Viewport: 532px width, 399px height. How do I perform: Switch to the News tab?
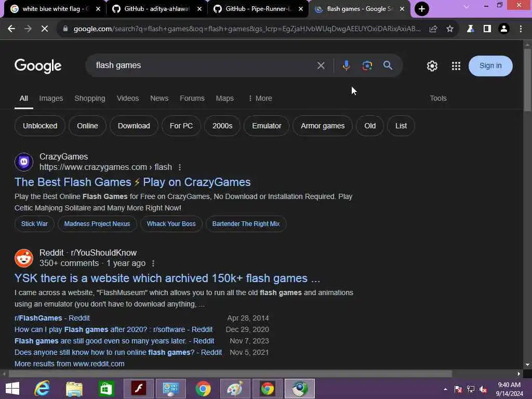point(159,98)
